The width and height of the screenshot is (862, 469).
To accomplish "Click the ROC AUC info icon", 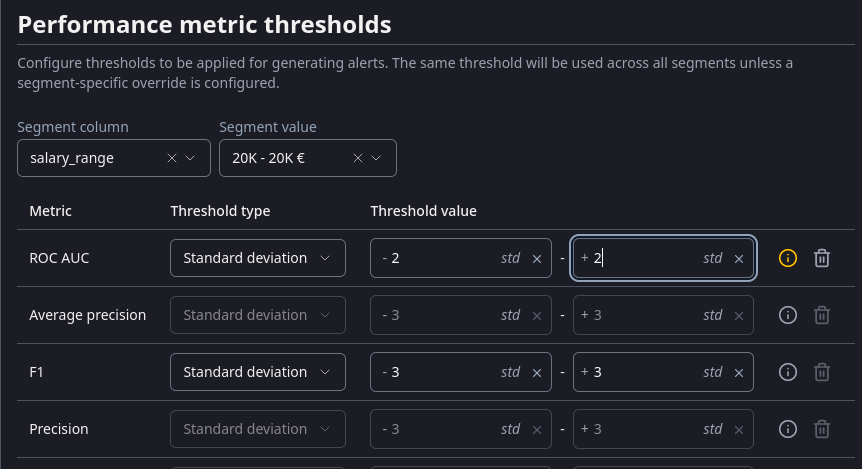I will coord(787,258).
